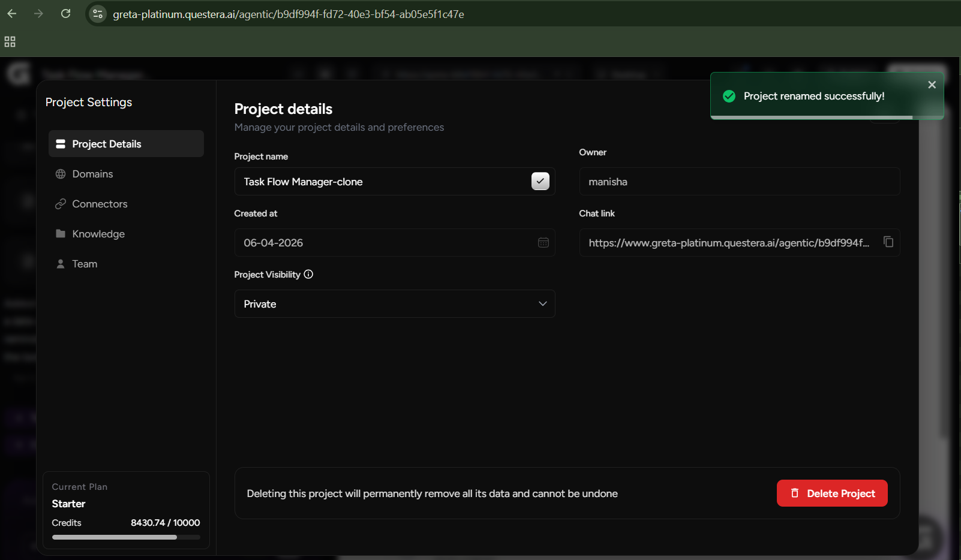
Task: Copy the chat link with copy icon
Action: 888,242
